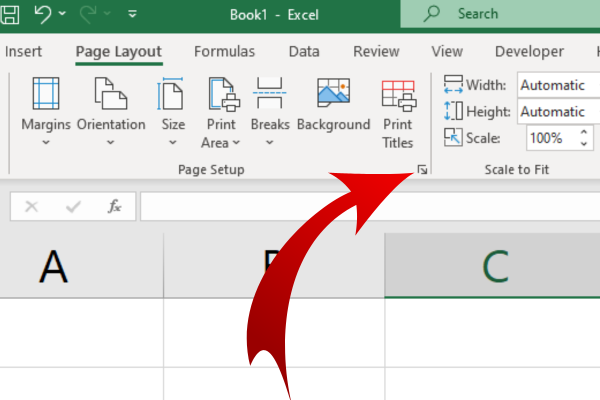Go to the Data tab
The height and width of the screenshot is (400, 600).
(304, 51)
